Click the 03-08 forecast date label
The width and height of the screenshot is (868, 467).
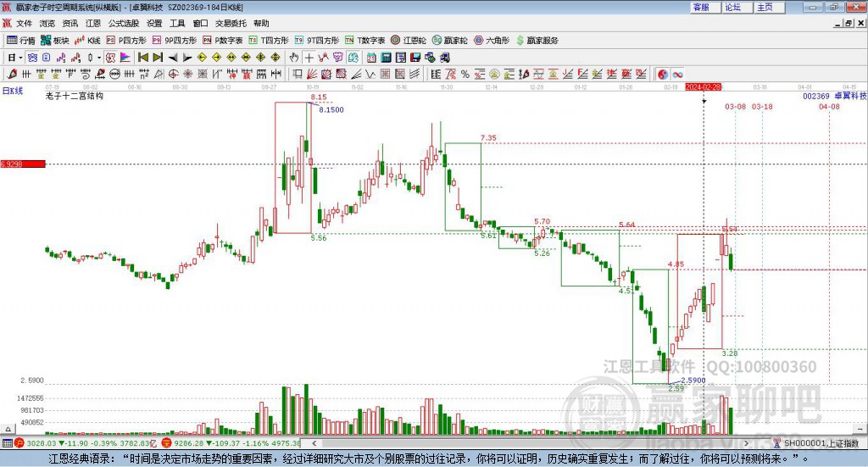(x=735, y=106)
